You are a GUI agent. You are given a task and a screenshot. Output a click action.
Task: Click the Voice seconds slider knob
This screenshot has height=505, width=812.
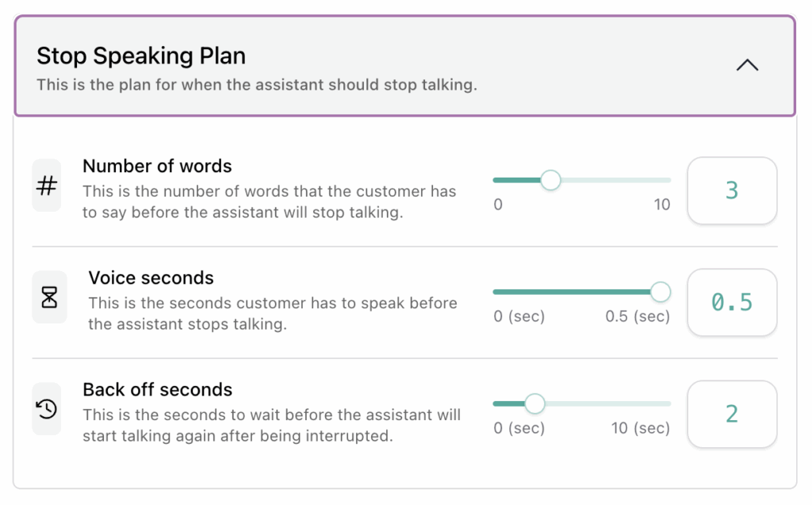(x=661, y=292)
